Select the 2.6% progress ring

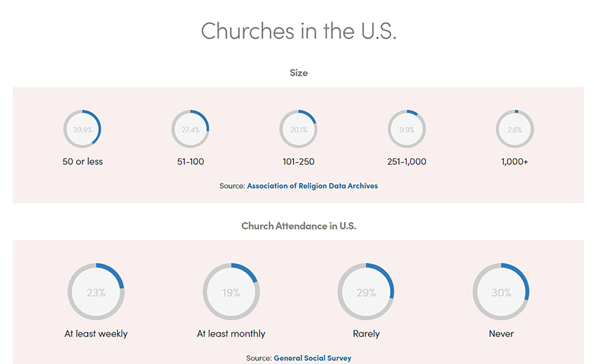[515, 129]
